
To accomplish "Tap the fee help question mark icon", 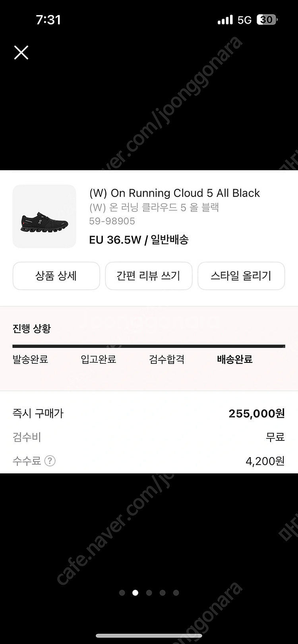I will [50, 461].
